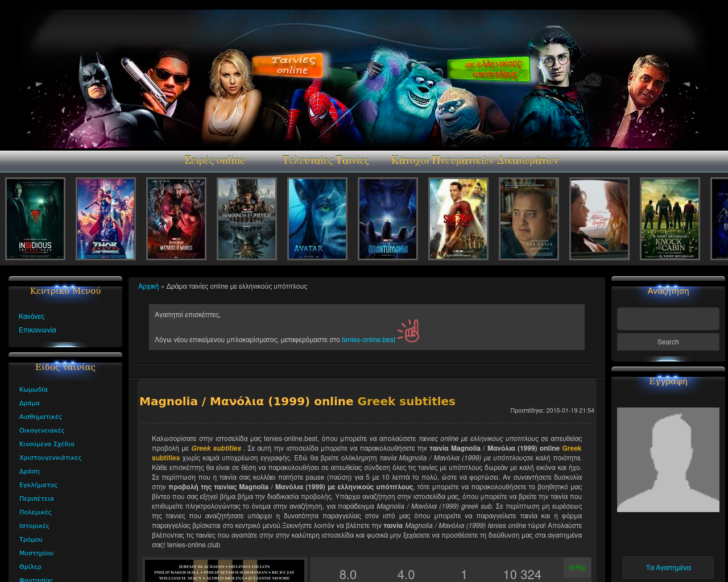Select the Μυστηρίου genre
The height and width of the screenshot is (582, 728).
coord(36,553)
